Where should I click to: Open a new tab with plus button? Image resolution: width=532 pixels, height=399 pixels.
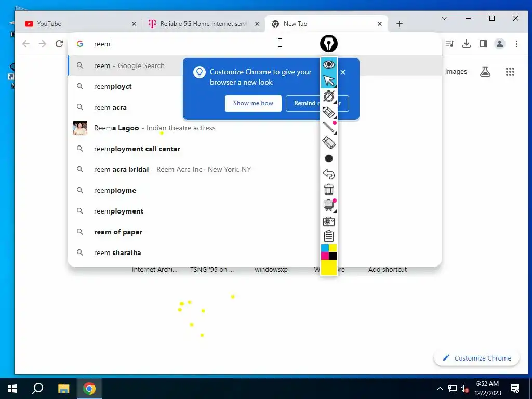pos(400,24)
